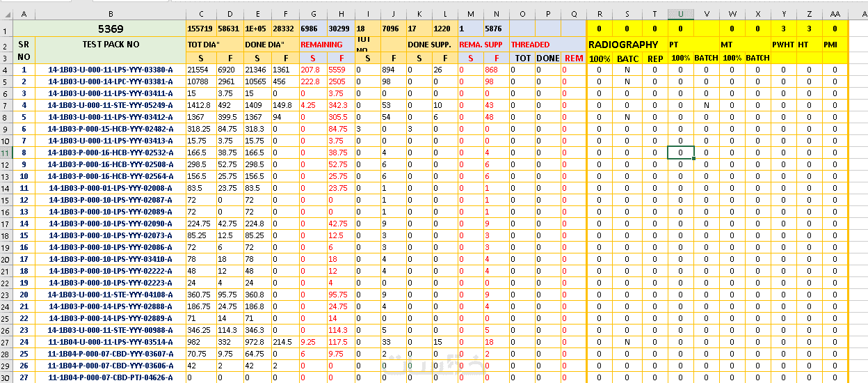This screenshot has width=868, height=383.
Task: Select the red cell with value 868
Action: click(x=497, y=70)
